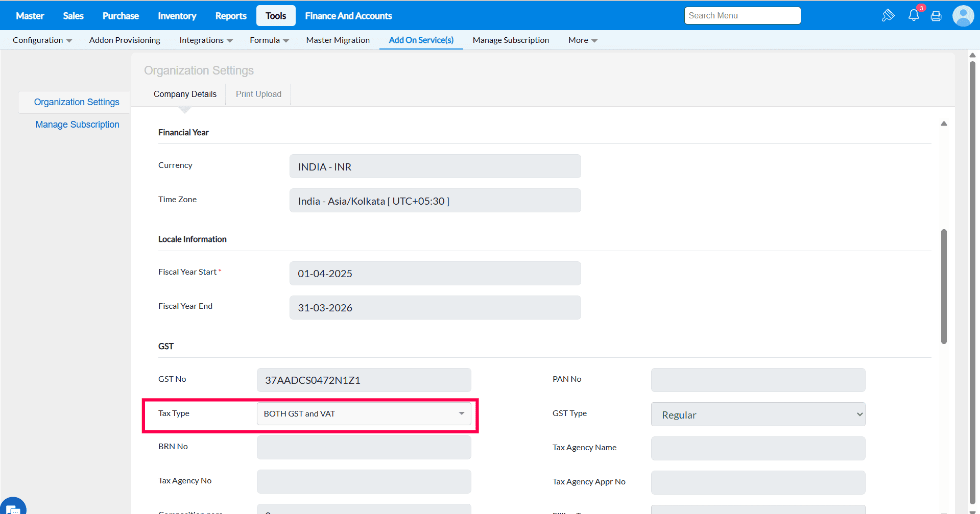Click the Locale Information section heading
The height and width of the screenshot is (514, 980).
coord(193,239)
